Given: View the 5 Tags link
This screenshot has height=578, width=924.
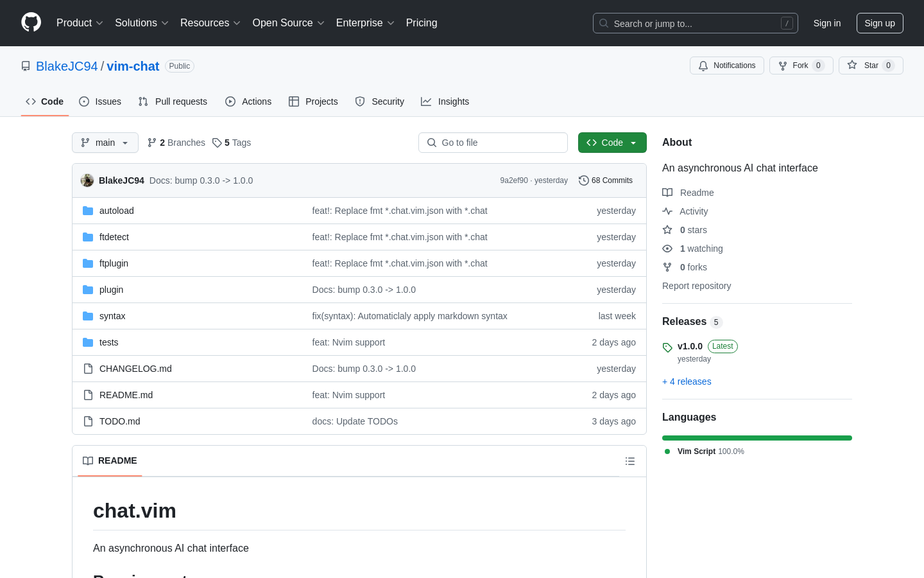Looking at the screenshot, I should point(232,143).
